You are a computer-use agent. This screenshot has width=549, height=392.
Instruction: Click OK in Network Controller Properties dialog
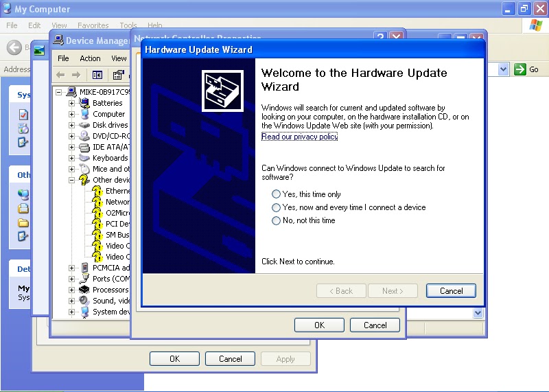[319, 325]
